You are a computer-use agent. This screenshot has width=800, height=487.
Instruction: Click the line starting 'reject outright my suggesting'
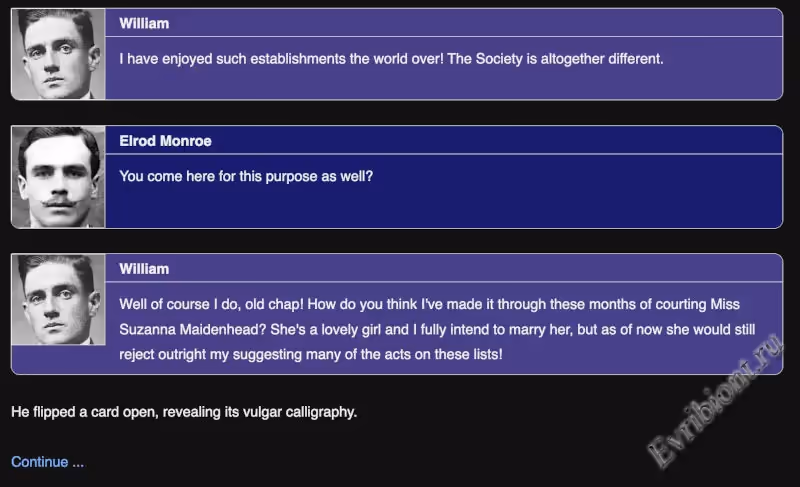[310, 354]
